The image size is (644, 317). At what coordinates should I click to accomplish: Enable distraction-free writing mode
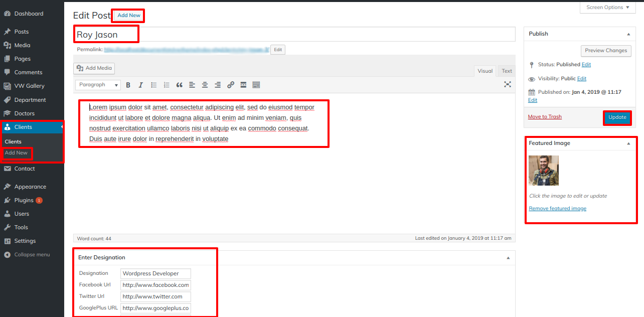[508, 85]
